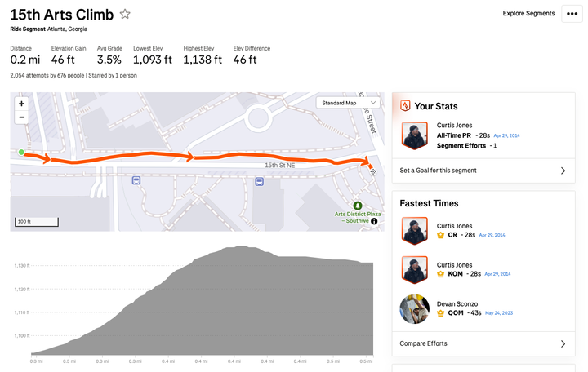Open the three-dot more options menu
The width and height of the screenshot is (588, 372).
[x=572, y=14]
